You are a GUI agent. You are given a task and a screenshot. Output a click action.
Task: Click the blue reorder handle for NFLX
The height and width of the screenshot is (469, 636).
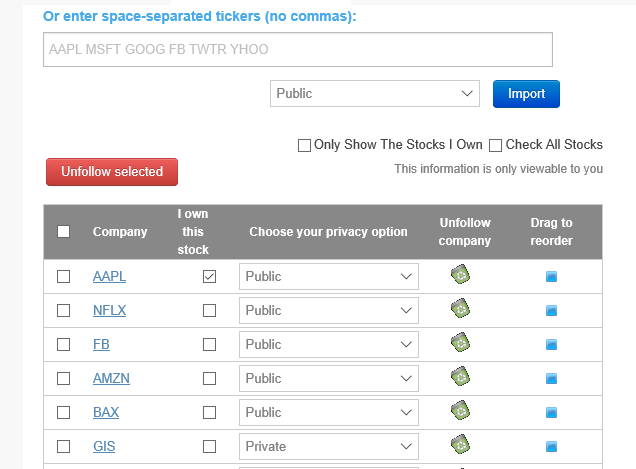click(x=551, y=311)
